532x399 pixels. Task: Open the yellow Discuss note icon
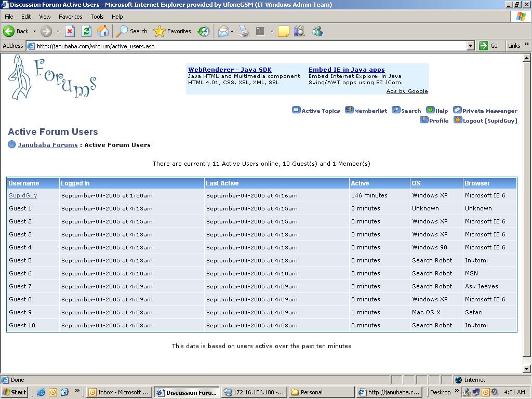283,31
